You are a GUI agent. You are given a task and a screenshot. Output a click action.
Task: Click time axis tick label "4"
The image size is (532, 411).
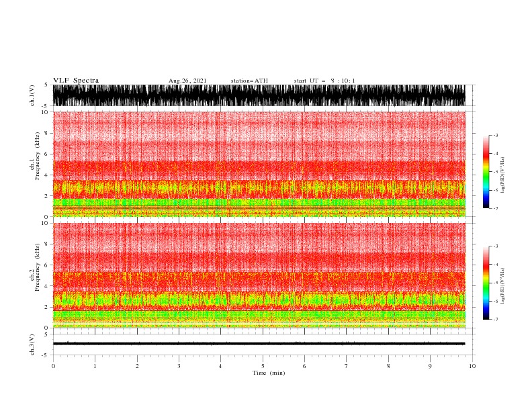[x=220, y=366]
